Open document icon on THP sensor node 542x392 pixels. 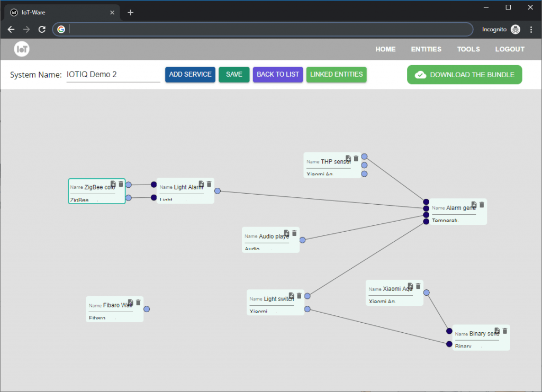click(348, 159)
